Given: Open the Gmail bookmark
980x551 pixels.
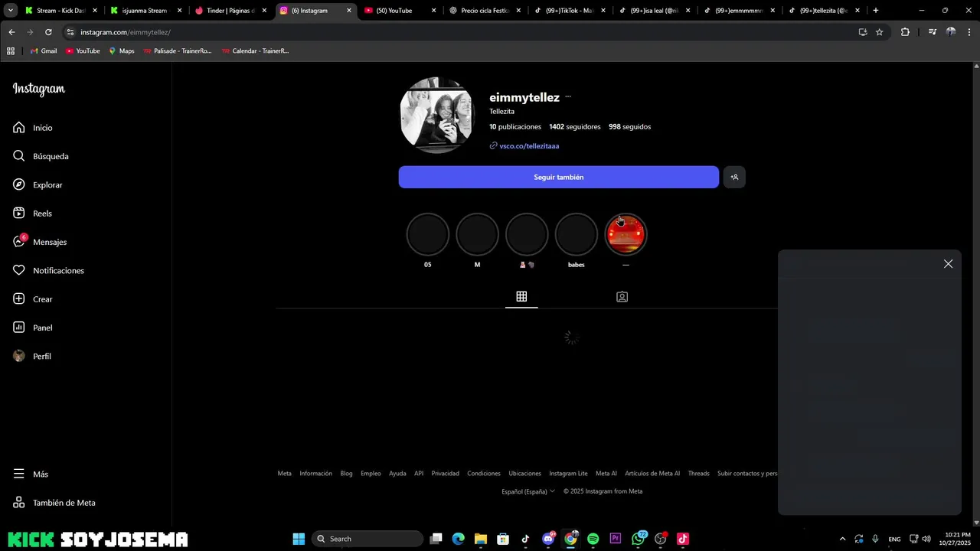Looking at the screenshot, I should (x=44, y=51).
